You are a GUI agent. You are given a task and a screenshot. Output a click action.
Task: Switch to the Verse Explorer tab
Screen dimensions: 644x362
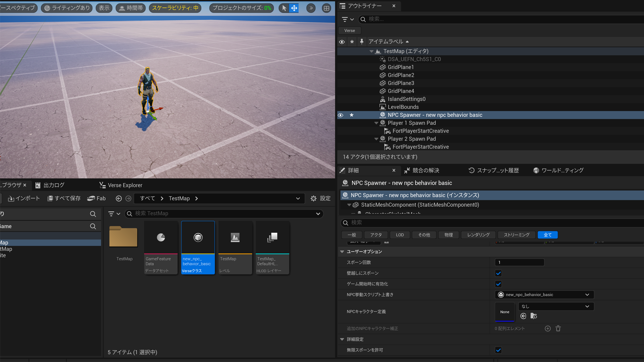click(x=121, y=185)
